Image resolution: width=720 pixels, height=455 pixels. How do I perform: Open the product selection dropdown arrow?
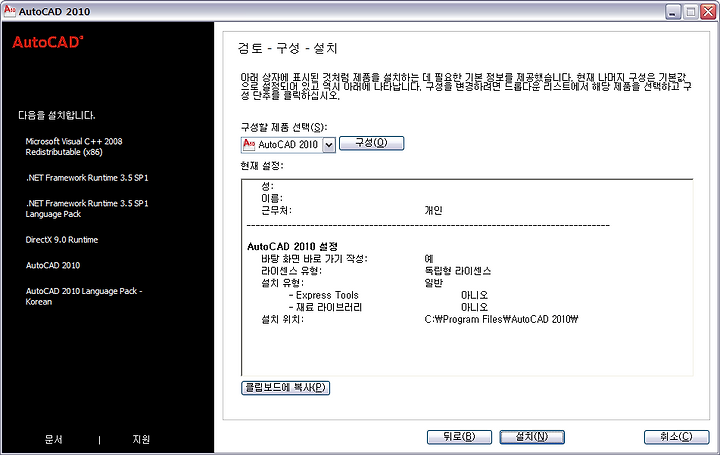(x=329, y=145)
